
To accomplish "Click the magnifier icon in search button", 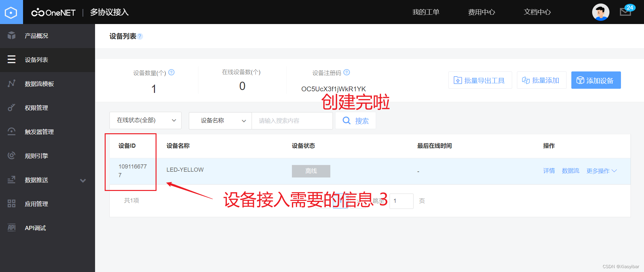I will click(347, 120).
